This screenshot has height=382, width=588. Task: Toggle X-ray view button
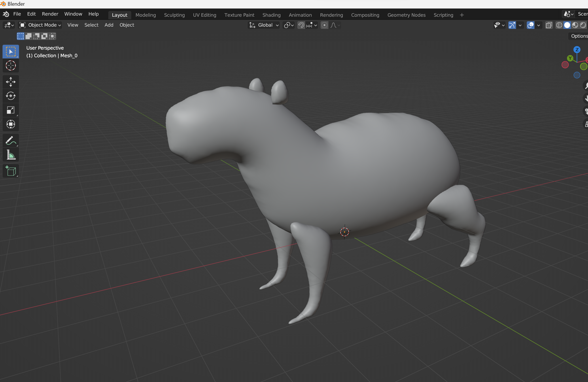(549, 25)
